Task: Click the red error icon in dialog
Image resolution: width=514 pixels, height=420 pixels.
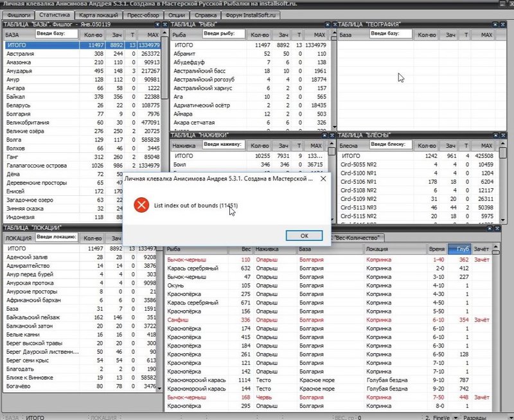Action: tap(140, 205)
